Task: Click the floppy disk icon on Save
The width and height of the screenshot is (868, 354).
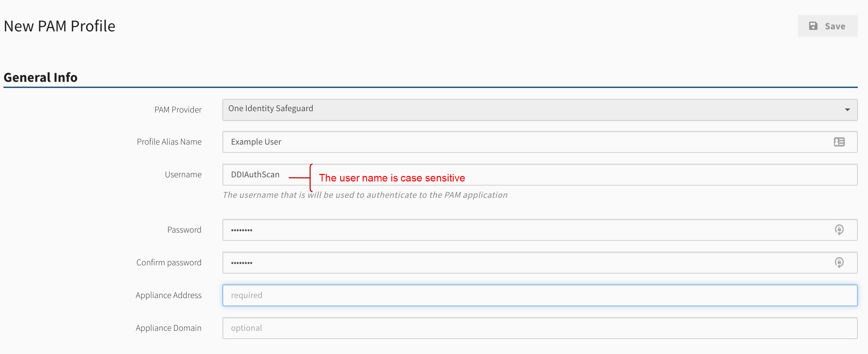Action: (813, 26)
